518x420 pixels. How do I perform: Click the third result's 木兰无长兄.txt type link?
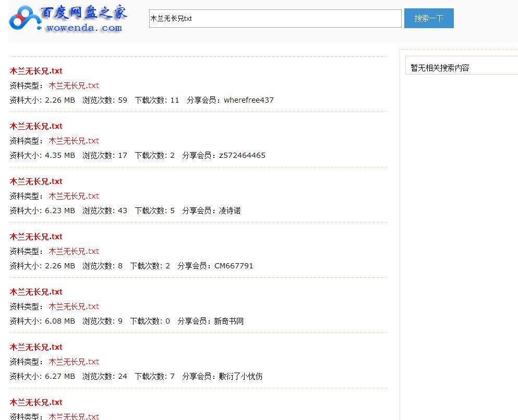tap(74, 196)
